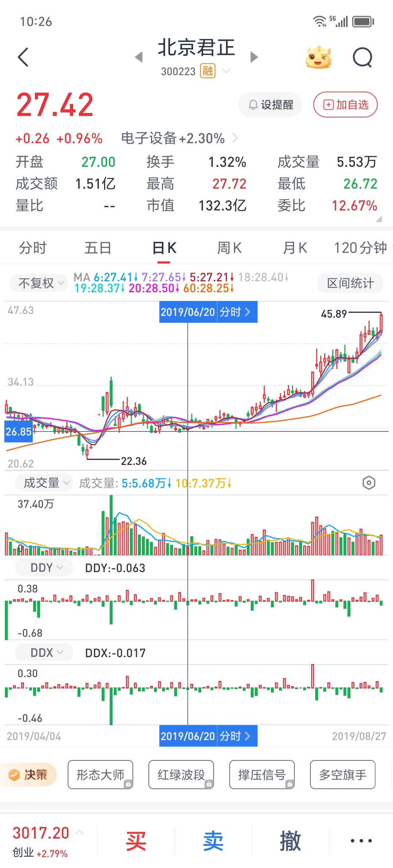Switch to 月K chart tab
This screenshot has width=393, height=868.
click(295, 248)
